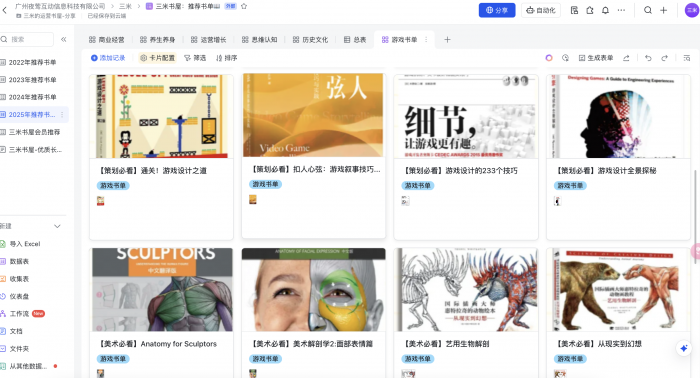Open the 自动化 automation button
This screenshot has height=378, width=700.
pos(541,10)
